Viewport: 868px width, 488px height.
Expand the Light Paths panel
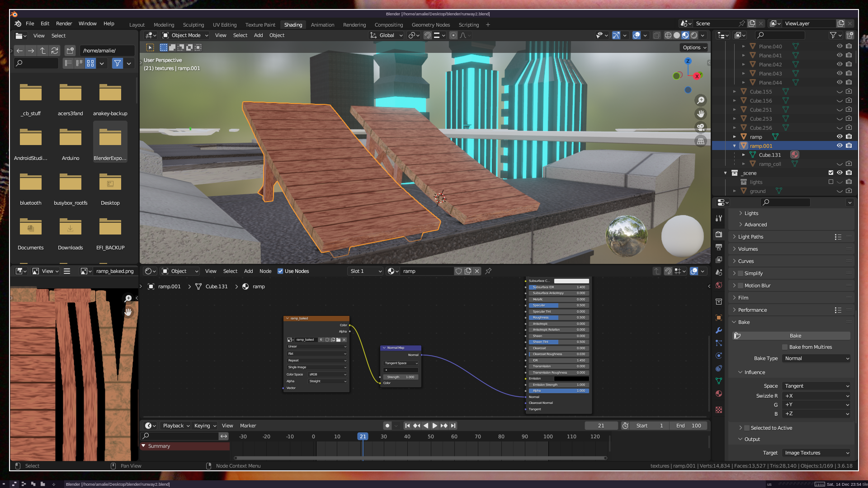pyautogui.click(x=750, y=237)
